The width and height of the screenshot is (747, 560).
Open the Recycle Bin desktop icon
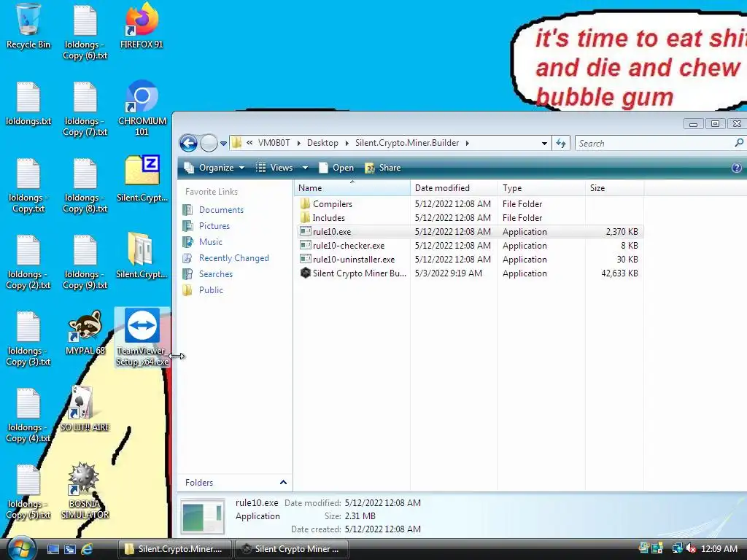pos(28,26)
